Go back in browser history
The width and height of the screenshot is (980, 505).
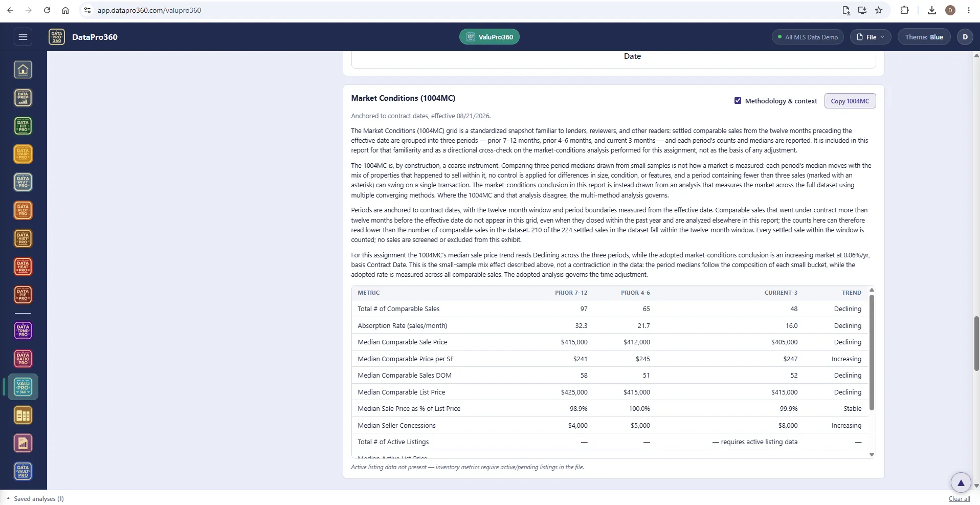coord(10,10)
